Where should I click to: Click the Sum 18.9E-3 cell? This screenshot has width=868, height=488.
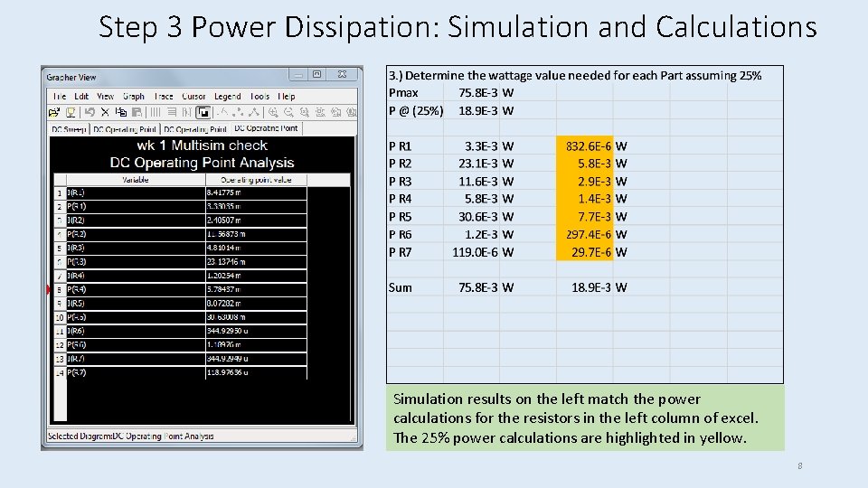585,287
